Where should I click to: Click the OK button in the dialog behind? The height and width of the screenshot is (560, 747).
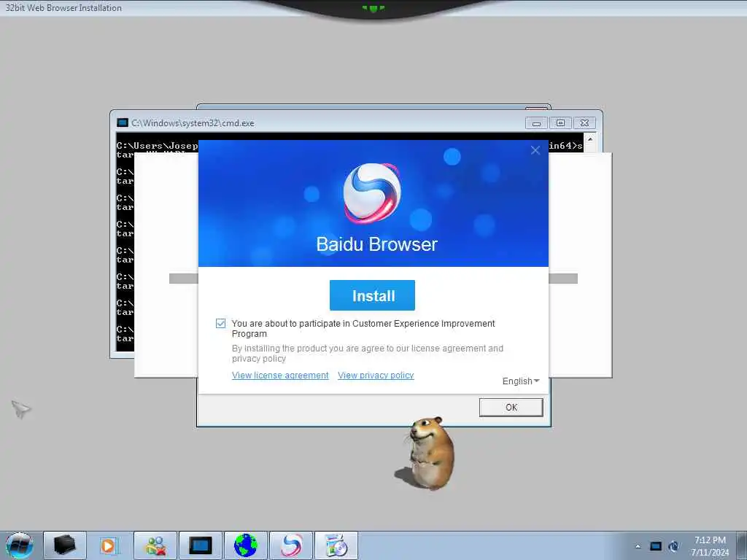(511, 407)
